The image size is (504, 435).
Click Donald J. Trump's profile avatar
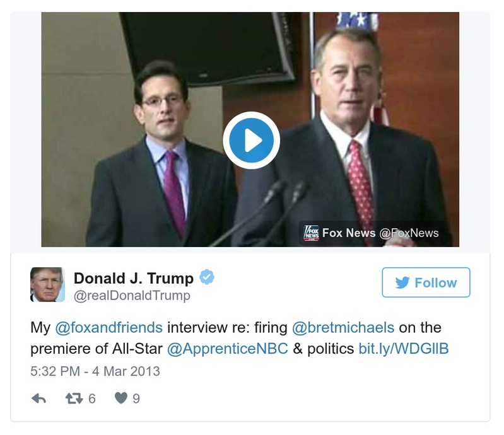[47, 284]
